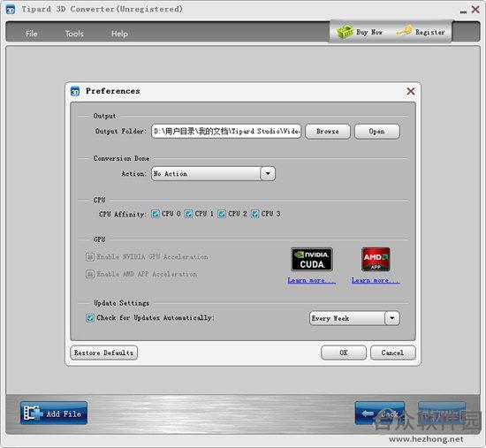Toggle Check for Updates Automatically checkbox
Image resolution: width=486 pixels, height=448 pixels.
point(90,318)
